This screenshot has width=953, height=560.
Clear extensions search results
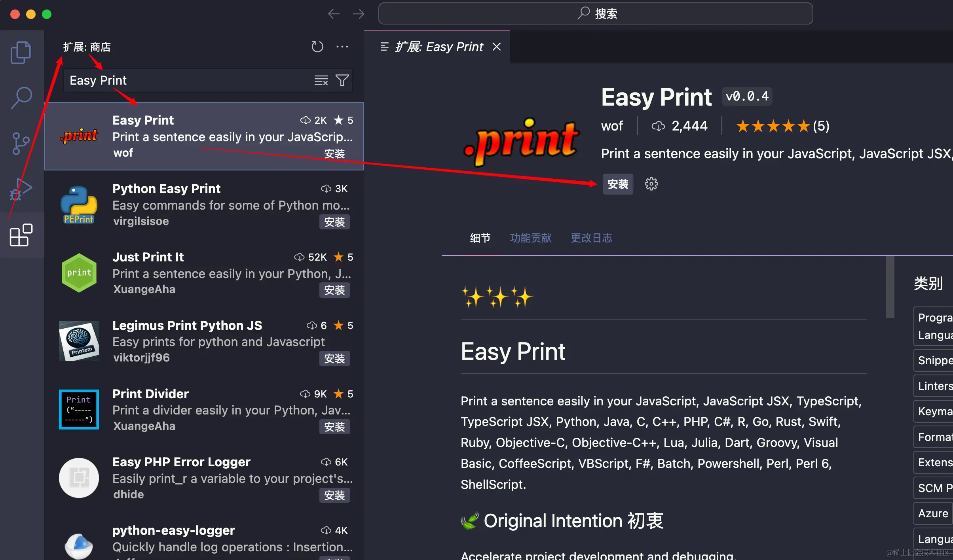click(321, 80)
